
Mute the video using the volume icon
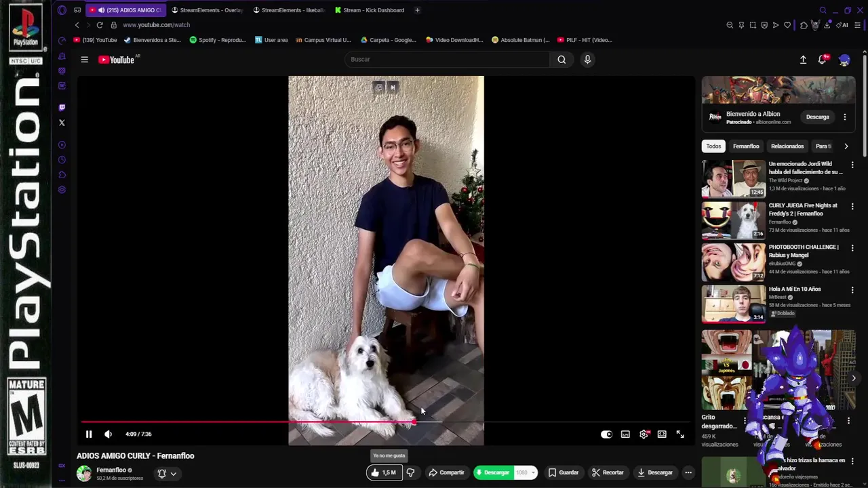(108, 434)
